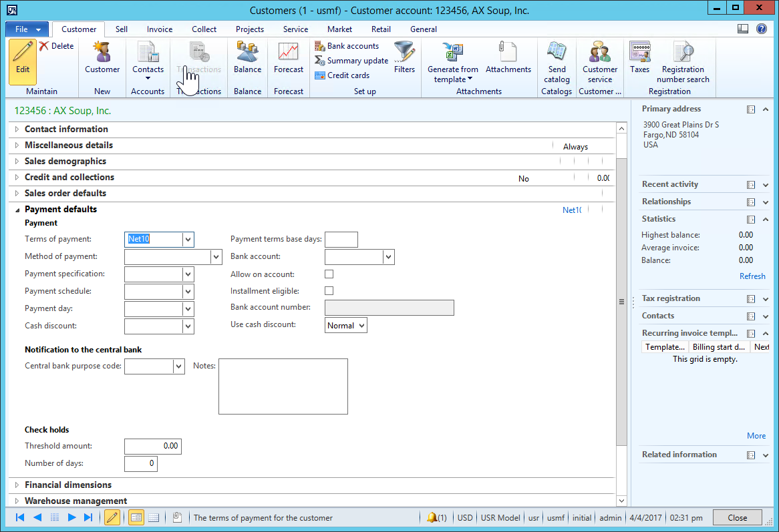Open Payment day dropdown
The width and height of the screenshot is (779, 532).
coord(188,309)
